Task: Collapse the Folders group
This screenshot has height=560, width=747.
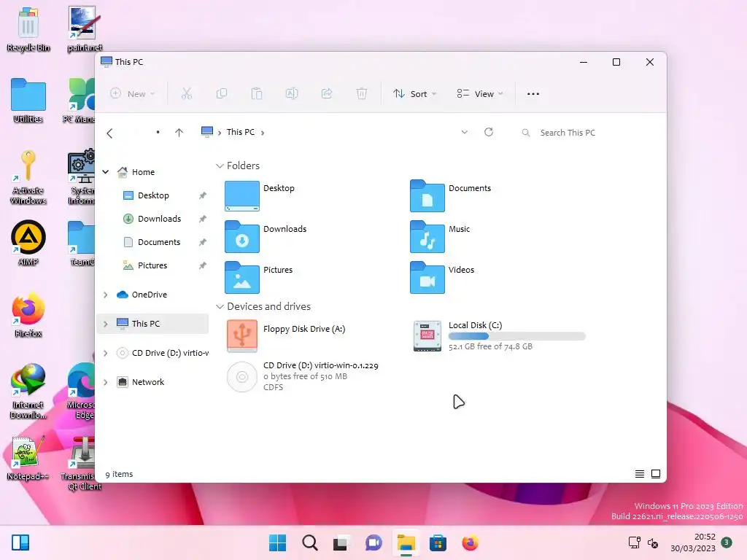Action: pyautogui.click(x=220, y=166)
